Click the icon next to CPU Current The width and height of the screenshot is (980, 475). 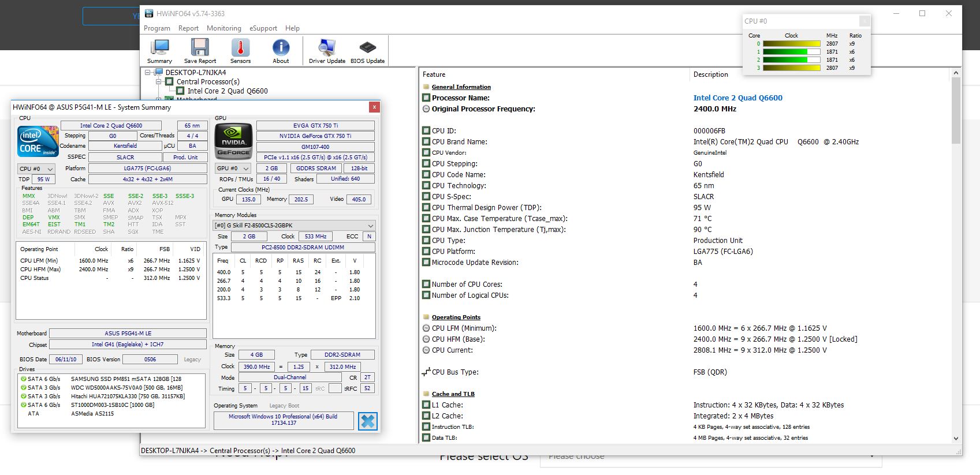click(426, 350)
